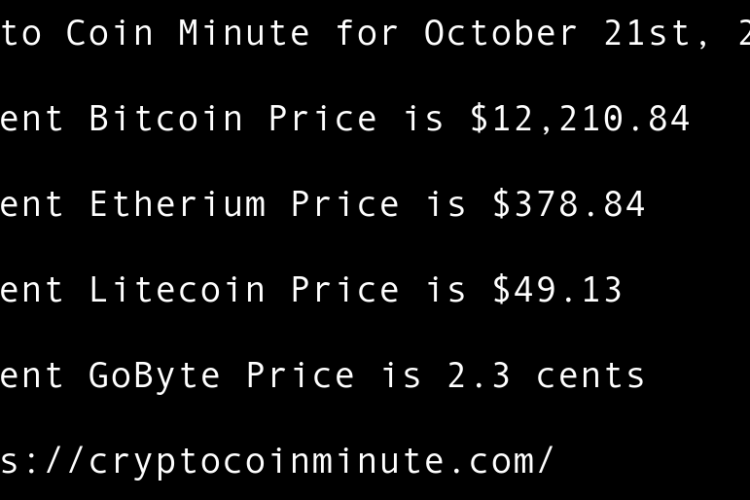The height and width of the screenshot is (500, 750).
Task: Click the word Price on Bitcoin line
Action: pos(322,119)
